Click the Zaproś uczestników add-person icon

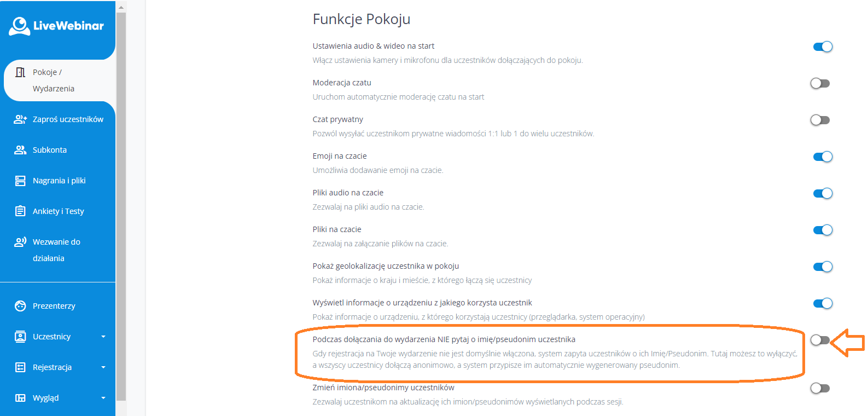20,119
